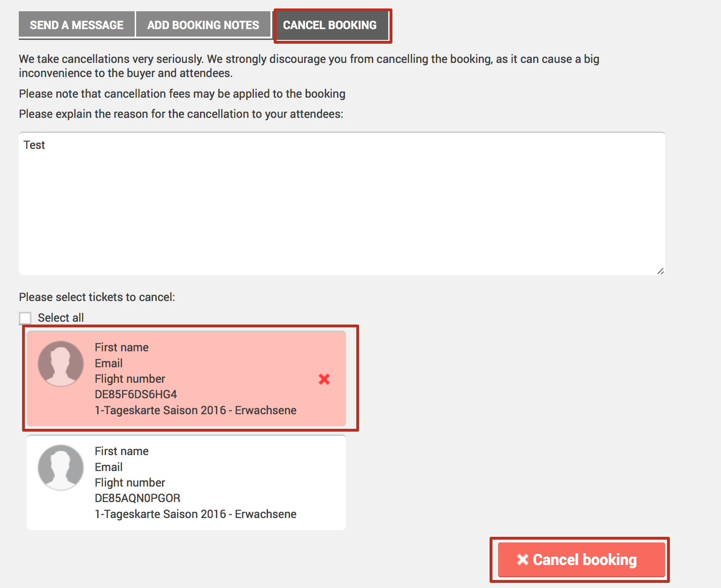Click the first ticket's 1-Tageskarte Saison 2016 label

pyautogui.click(x=195, y=410)
